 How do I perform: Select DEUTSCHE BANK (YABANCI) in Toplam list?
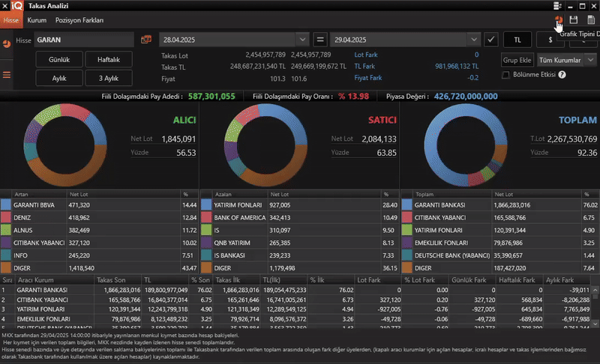500,255
